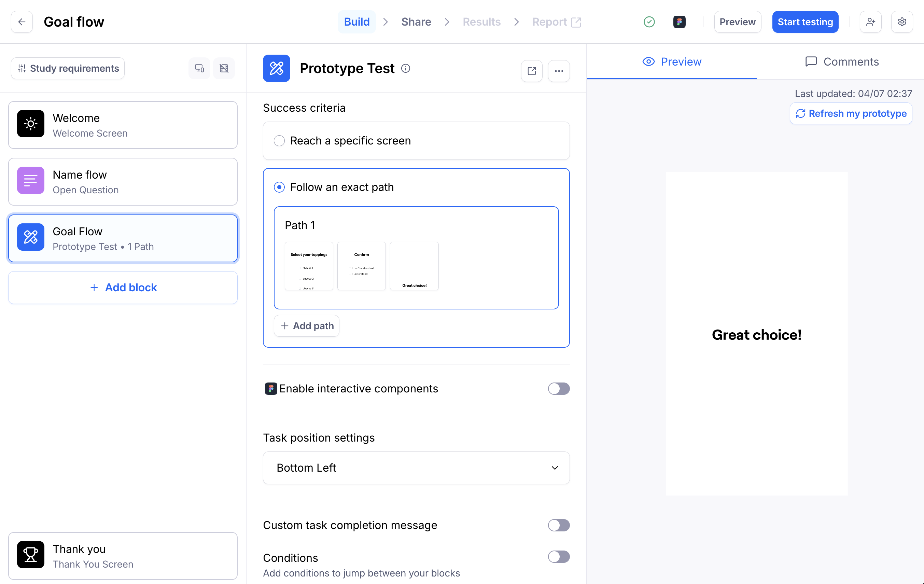Open the Prototype Test external link icon

click(x=531, y=71)
